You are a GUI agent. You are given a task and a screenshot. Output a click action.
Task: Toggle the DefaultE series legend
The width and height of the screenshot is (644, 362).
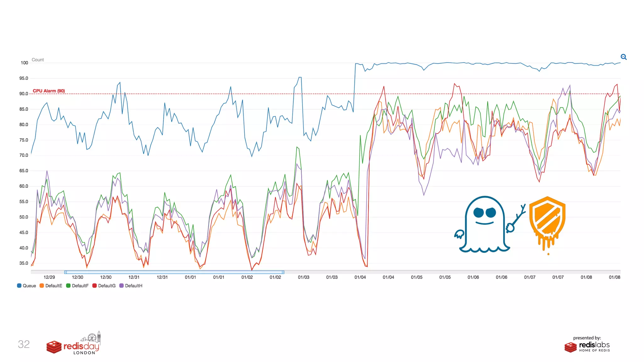click(54, 286)
